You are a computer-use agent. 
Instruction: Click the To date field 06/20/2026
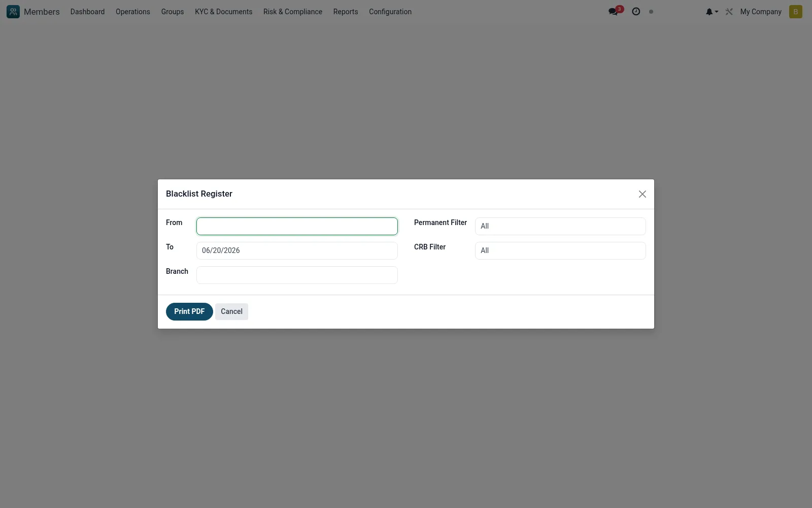[x=297, y=250]
